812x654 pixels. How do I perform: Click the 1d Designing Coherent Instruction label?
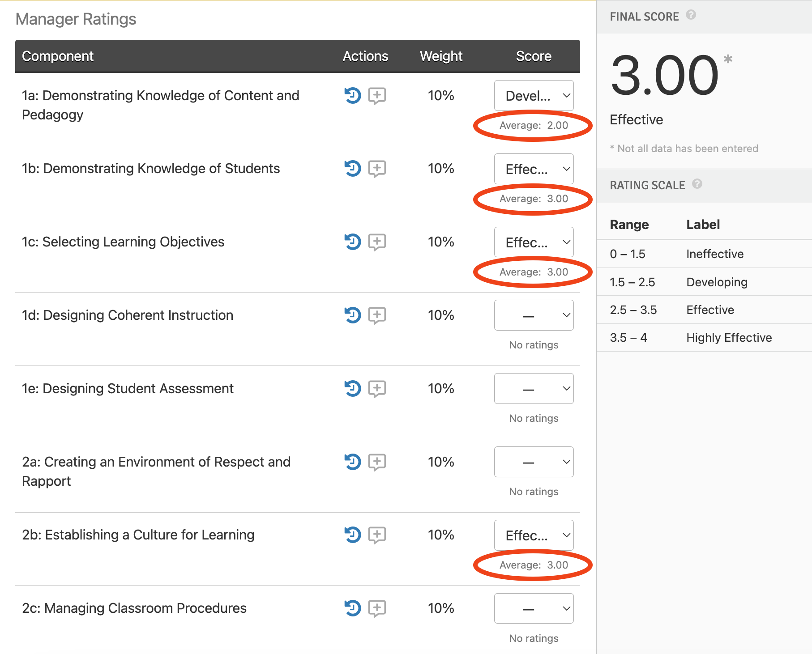(128, 315)
